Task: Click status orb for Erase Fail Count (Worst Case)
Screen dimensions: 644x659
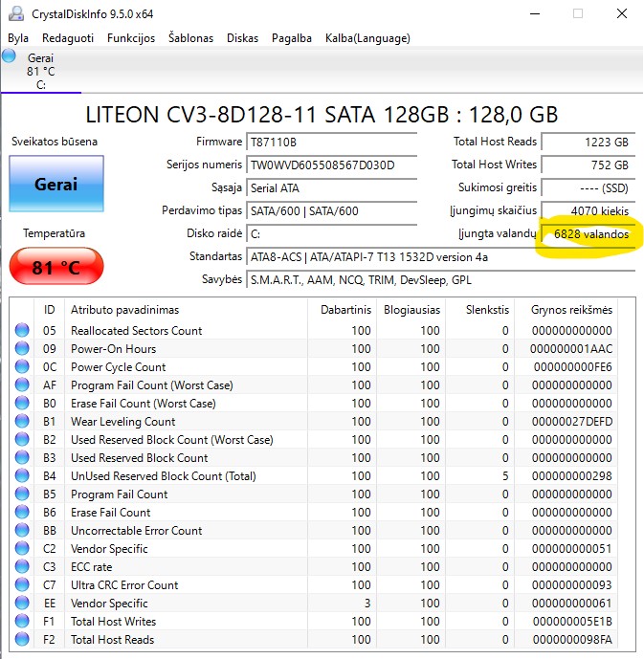Action: (x=22, y=403)
